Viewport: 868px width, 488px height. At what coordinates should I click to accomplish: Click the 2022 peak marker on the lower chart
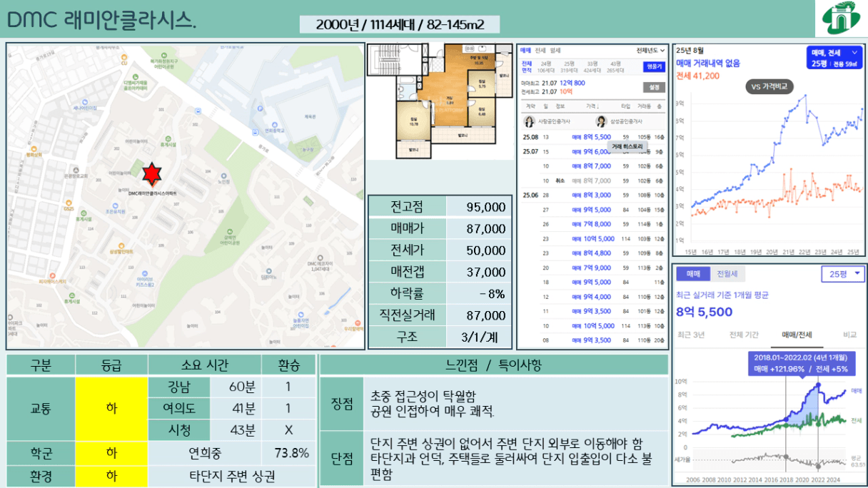[x=818, y=385]
